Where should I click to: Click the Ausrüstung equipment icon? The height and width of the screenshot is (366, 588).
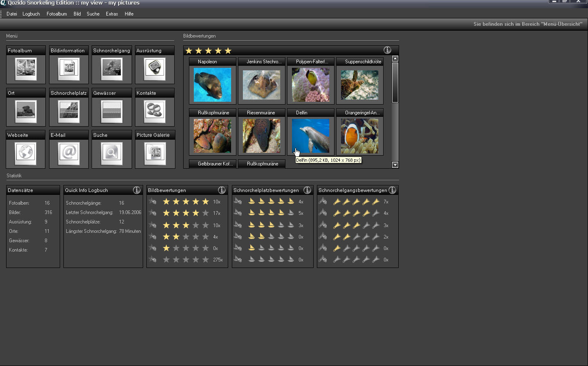coord(155,69)
